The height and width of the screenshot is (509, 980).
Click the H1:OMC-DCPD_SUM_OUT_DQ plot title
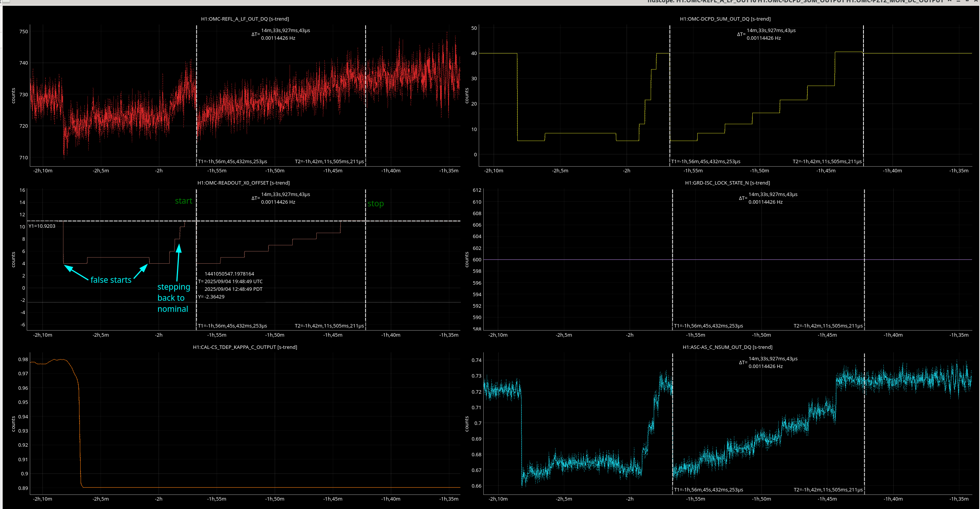pyautogui.click(x=725, y=19)
